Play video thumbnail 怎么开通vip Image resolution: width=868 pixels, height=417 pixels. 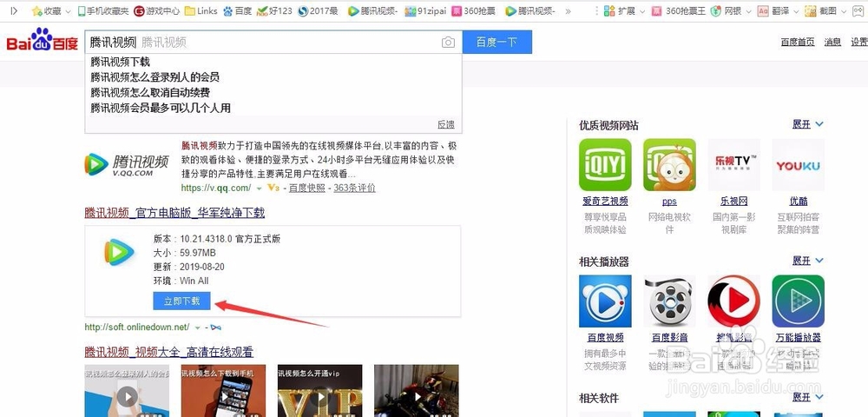pos(320,390)
